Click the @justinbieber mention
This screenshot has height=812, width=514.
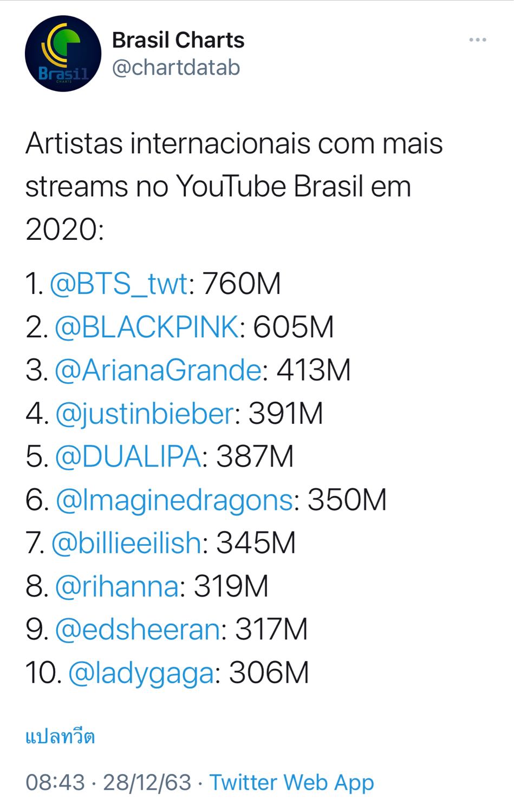click(145, 414)
